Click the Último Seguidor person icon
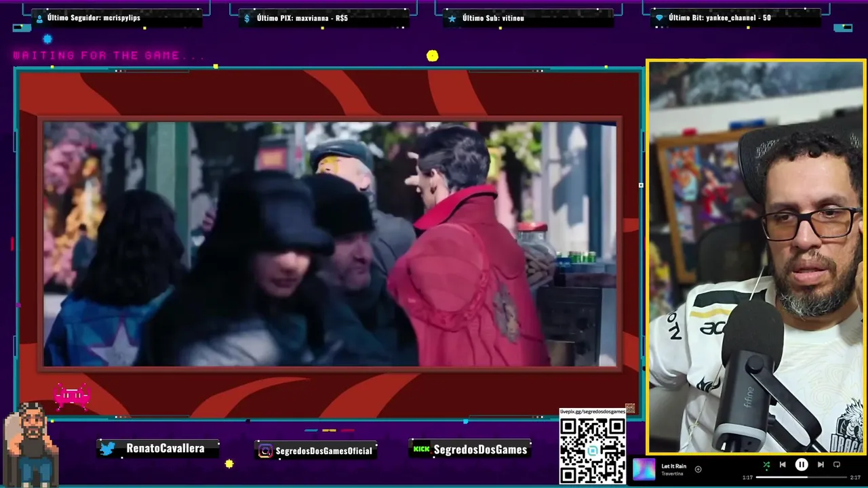The image size is (868, 488). coord(39,18)
